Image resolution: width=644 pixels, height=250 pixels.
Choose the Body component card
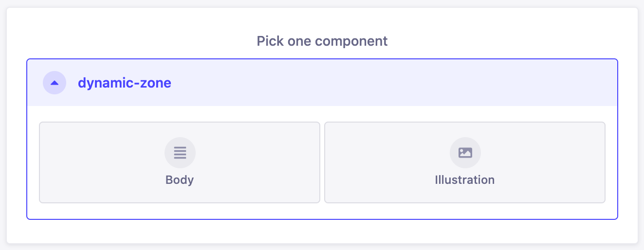click(x=180, y=162)
